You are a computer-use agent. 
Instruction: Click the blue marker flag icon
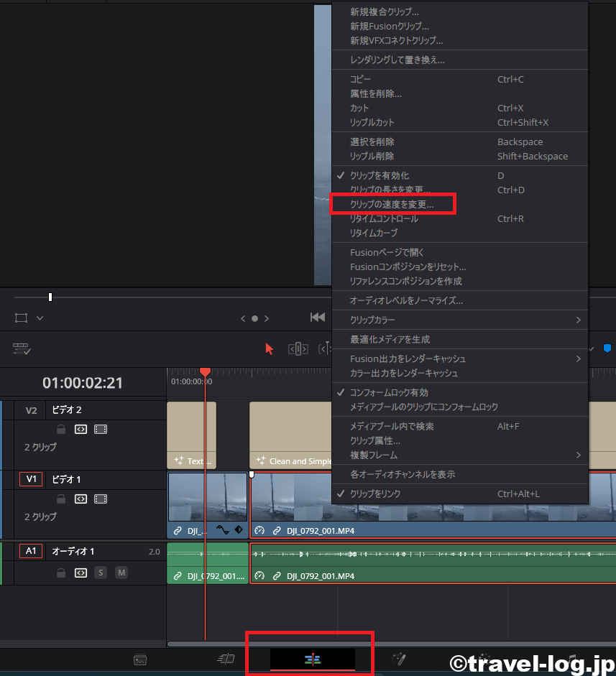pos(607,349)
